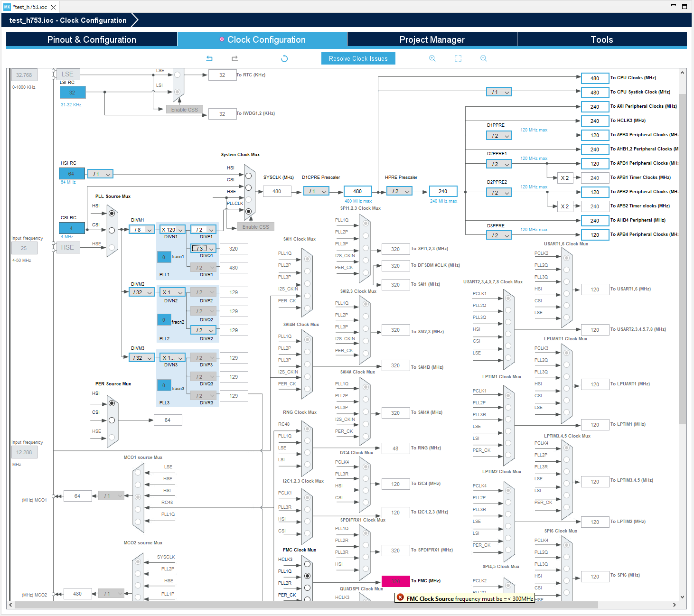Click the reset clock configuration icon
694x616 pixels.
284,58
